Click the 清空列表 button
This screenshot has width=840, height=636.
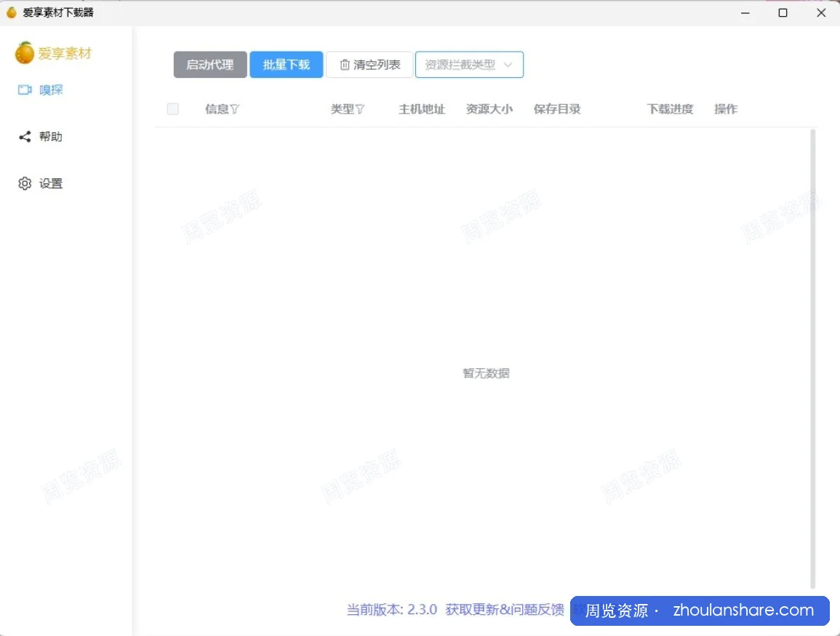369,65
